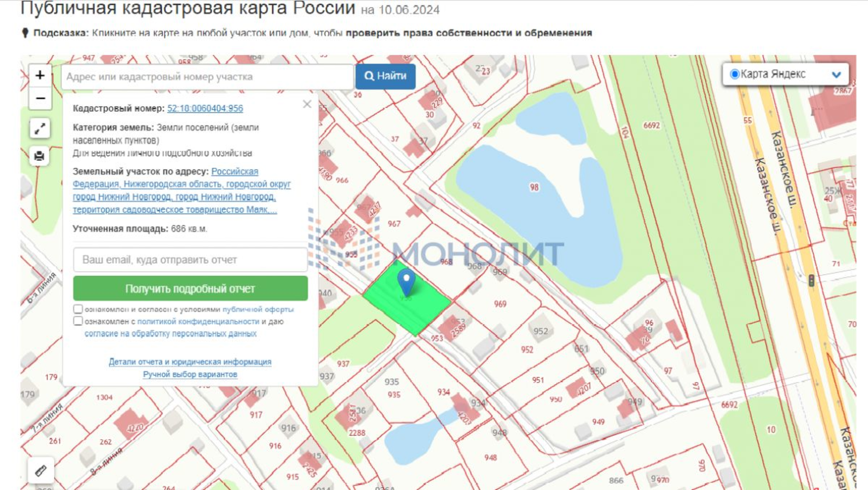Click parcel number 6692 near the pond
Image resolution: width=868 pixels, height=490 pixels.
(x=651, y=126)
